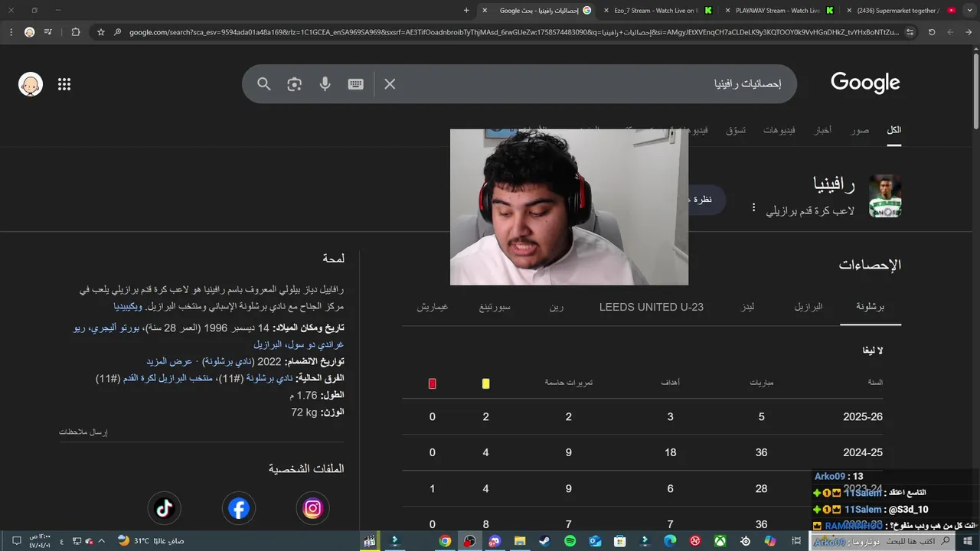This screenshot has height=551, width=980.
Task: Open a new browser tab
Action: pyautogui.click(x=466, y=11)
